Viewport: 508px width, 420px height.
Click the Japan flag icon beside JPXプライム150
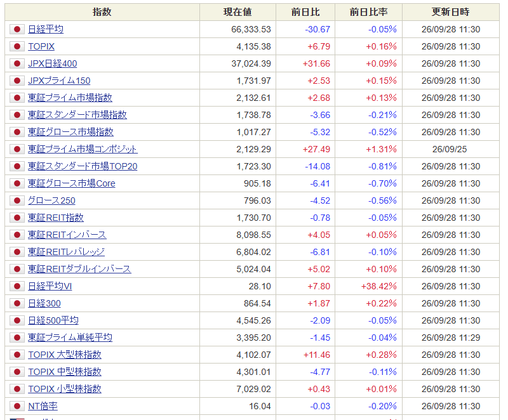(17, 81)
